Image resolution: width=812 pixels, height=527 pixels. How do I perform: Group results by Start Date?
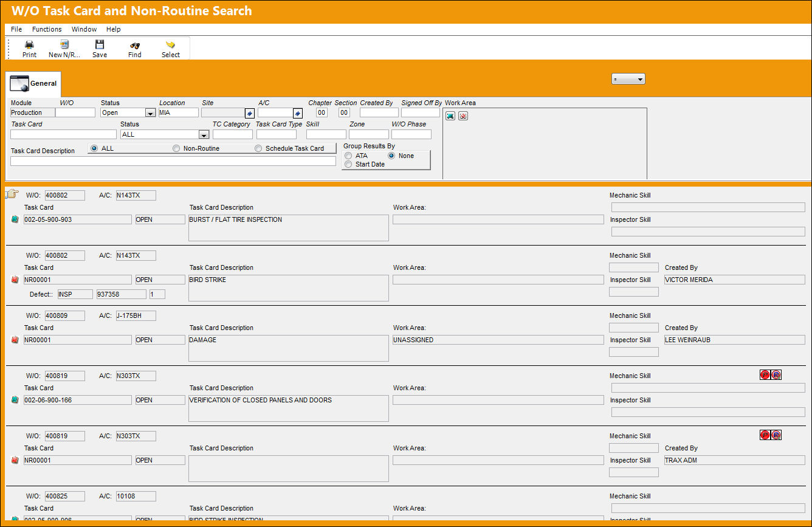365,164
